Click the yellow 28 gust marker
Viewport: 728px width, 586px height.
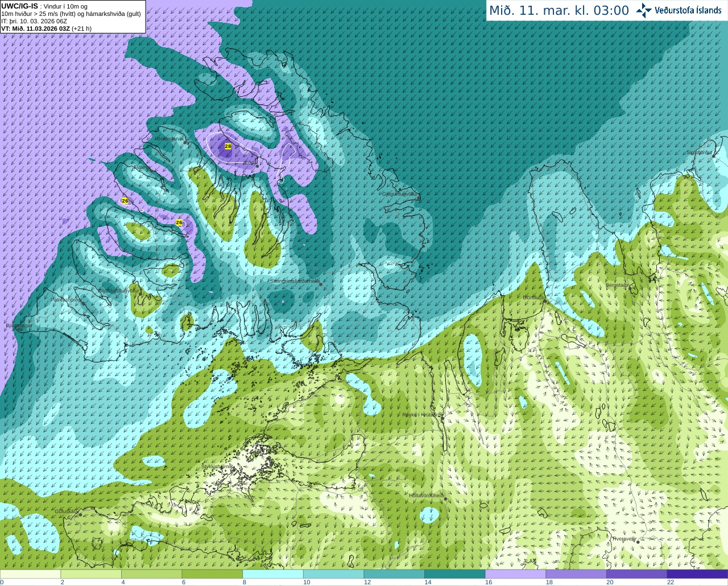click(x=228, y=146)
